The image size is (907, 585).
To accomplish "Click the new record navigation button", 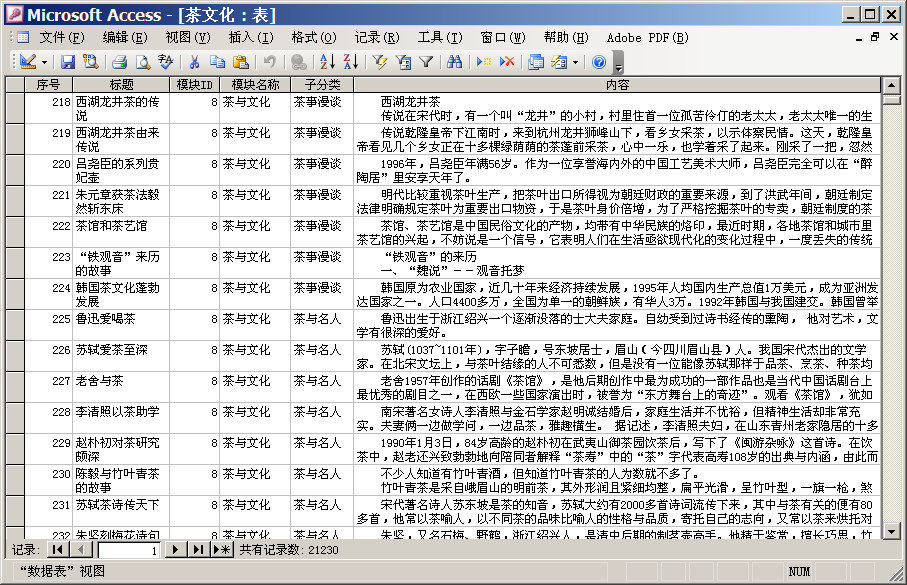I will pos(222,549).
